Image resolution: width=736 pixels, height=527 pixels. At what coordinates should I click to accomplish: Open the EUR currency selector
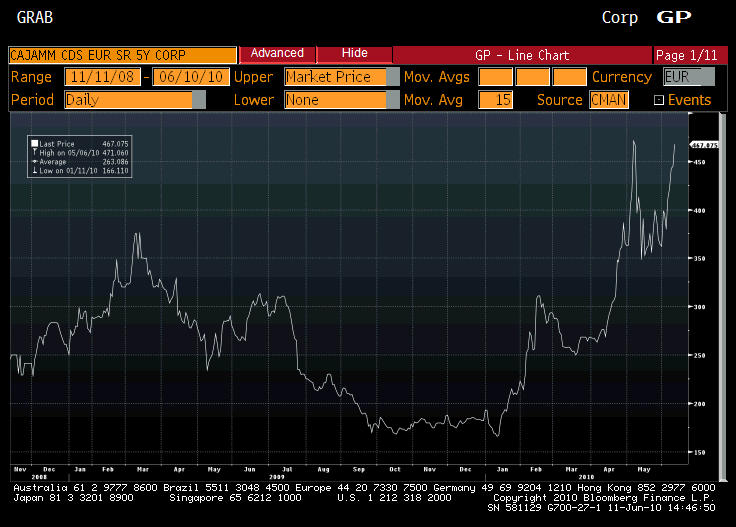coord(689,77)
